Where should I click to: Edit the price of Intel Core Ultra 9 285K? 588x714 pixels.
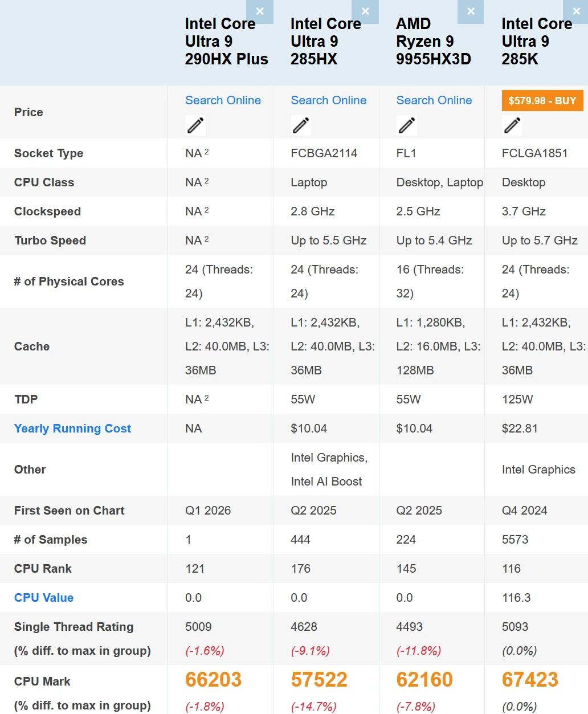512,125
